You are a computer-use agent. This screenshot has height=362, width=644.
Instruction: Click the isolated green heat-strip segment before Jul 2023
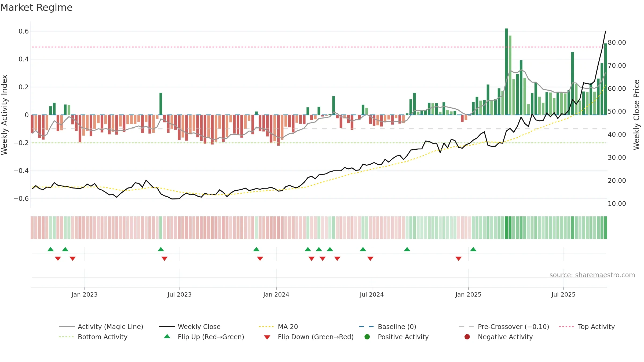click(x=161, y=228)
